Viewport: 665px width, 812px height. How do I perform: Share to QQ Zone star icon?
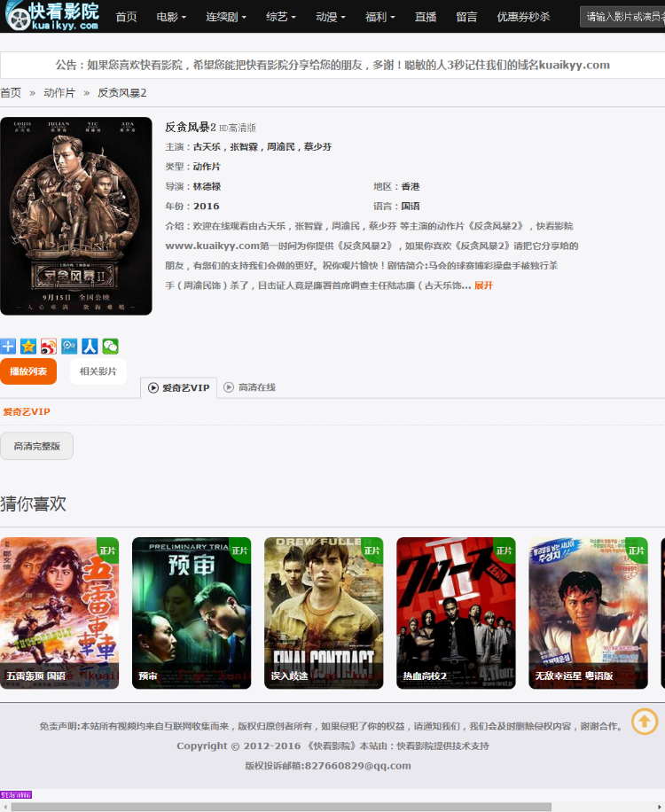tap(28, 346)
